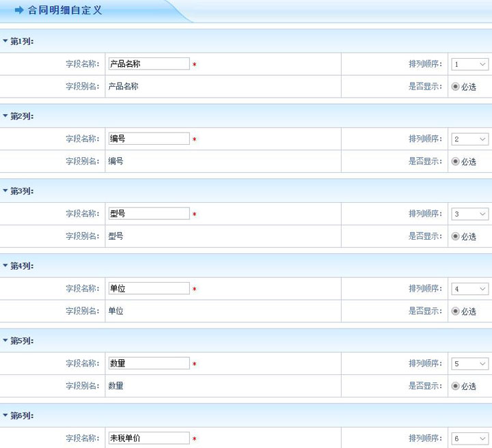Select the 必选 radio for 产品名称
The width and height of the screenshot is (492, 448).
pyautogui.click(x=455, y=87)
